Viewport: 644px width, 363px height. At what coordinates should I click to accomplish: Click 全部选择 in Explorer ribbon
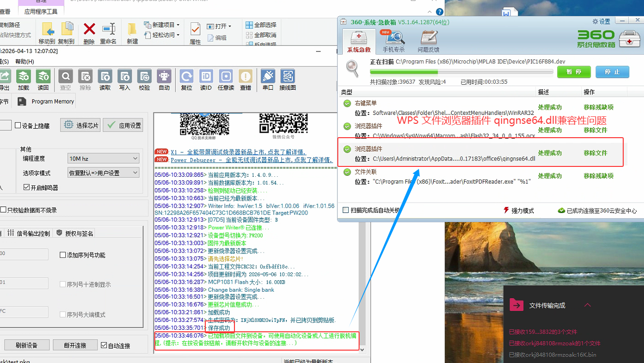tap(261, 25)
